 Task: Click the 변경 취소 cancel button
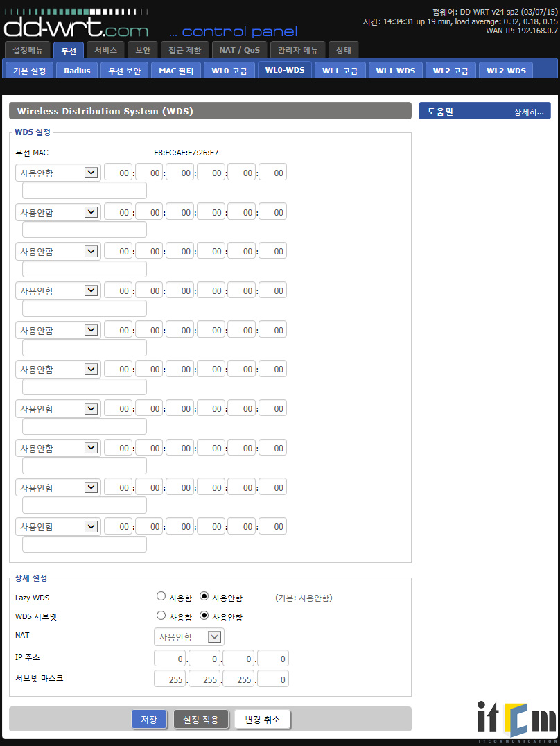tap(262, 720)
